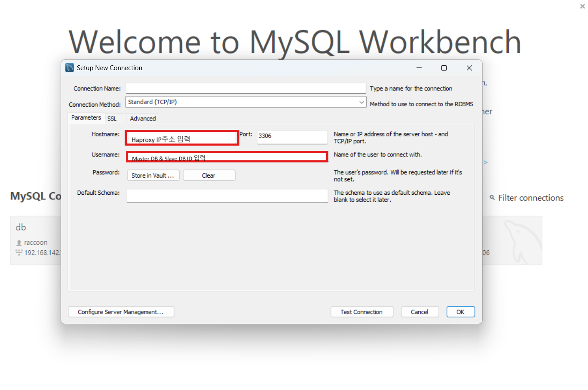Click the Username input field

click(227, 157)
